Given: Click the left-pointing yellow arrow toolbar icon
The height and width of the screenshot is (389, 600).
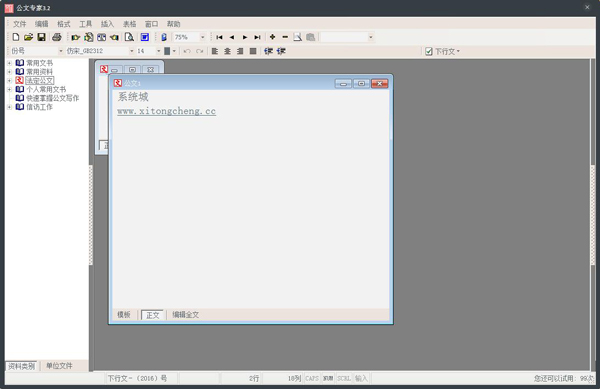Looking at the screenshot, I should pyautogui.click(x=114, y=37).
